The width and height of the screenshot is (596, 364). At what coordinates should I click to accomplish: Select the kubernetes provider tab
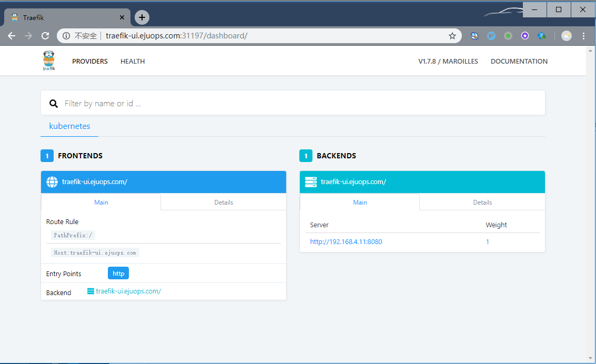pyautogui.click(x=69, y=126)
